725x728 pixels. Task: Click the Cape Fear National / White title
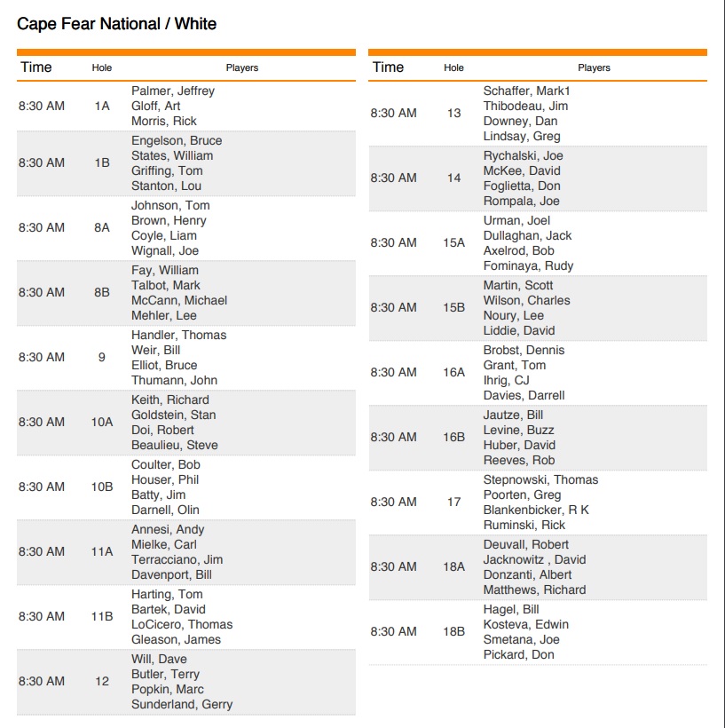tap(116, 24)
